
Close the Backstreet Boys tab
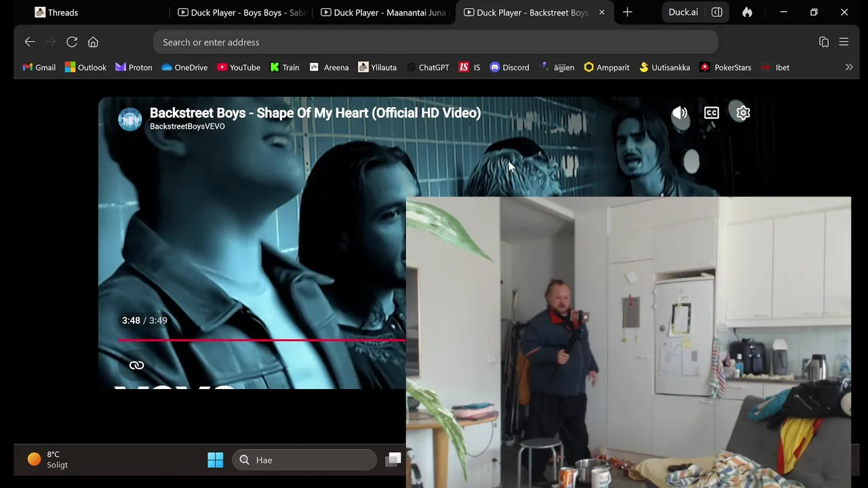tap(601, 12)
